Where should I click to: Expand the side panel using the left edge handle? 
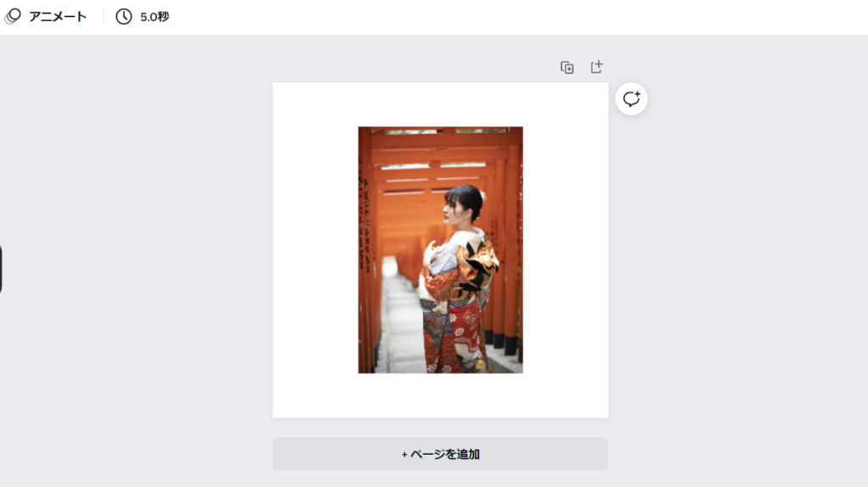[x=1, y=269]
